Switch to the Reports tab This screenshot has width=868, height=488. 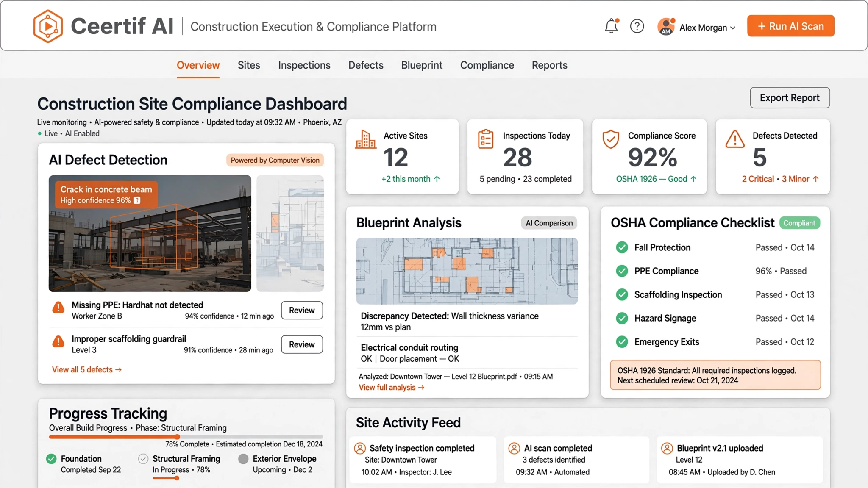pyautogui.click(x=549, y=65)
